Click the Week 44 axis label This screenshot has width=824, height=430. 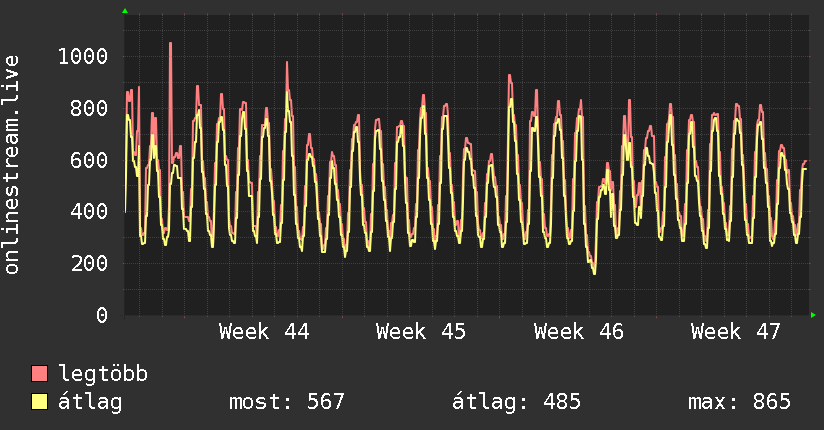(264, 332)
